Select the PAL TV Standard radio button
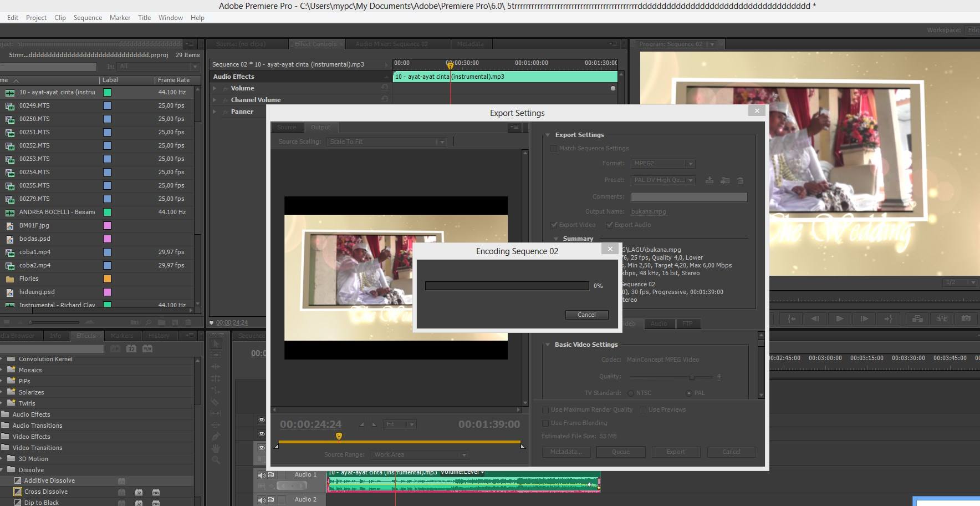The height and width of the screenshot is (506, 980). (x=689, y=393)
